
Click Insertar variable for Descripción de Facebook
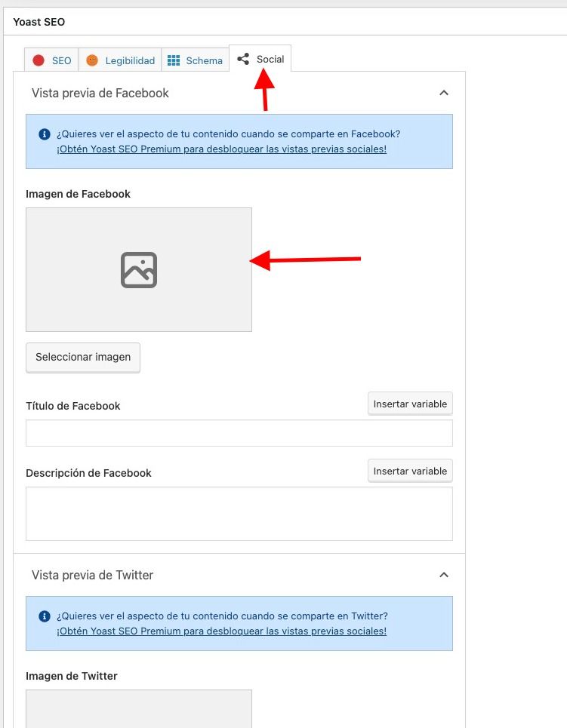[x=410, y=471]
